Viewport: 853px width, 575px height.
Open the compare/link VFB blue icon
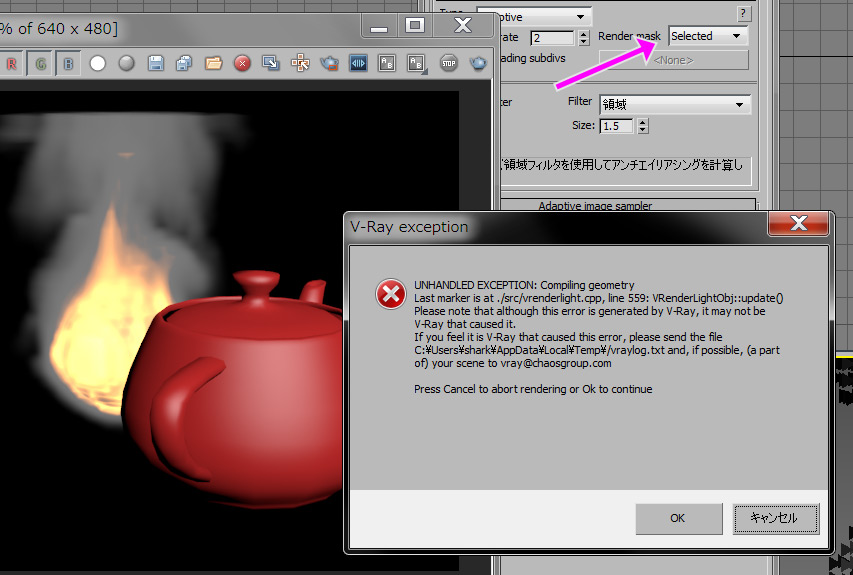(x=358, y=63)
